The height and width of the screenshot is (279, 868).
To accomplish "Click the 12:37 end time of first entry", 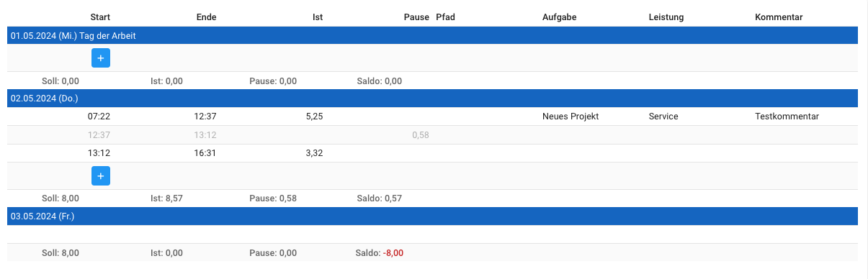I will pyautogui.click(x=205, y=116).
